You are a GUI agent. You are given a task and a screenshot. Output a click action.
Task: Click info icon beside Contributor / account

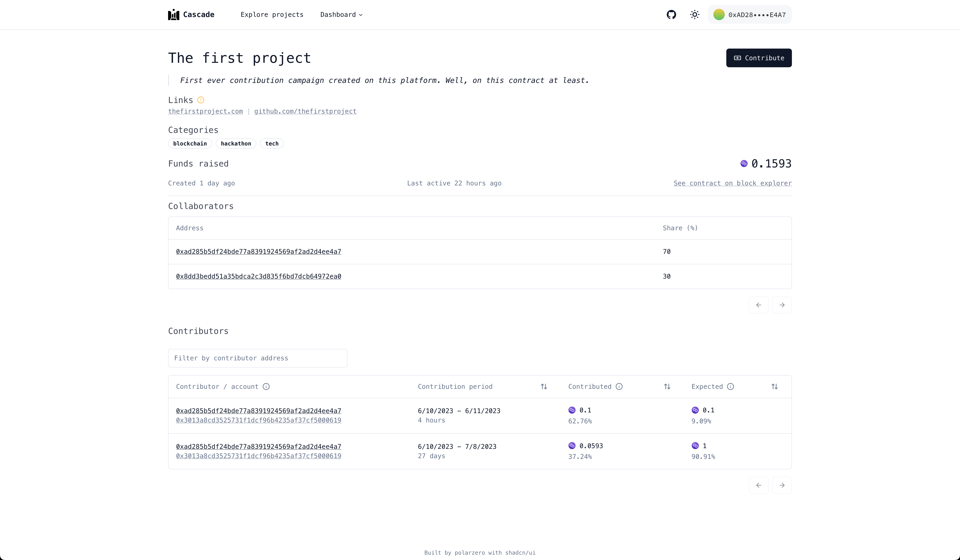266,387
